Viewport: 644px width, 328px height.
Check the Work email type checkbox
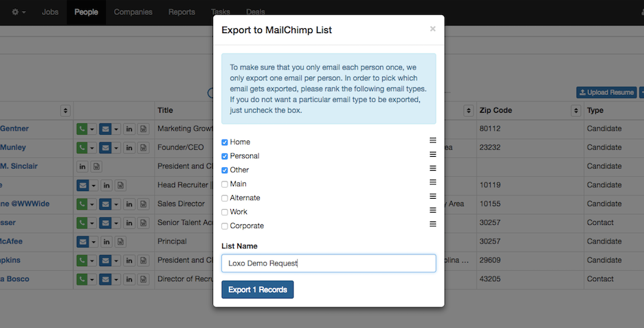225,212
